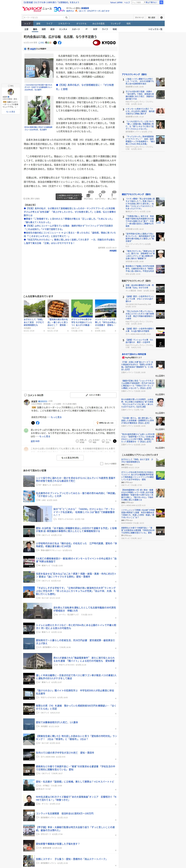
Task: Open the みんなの意見 tab
Action: [x=99, y=24]
